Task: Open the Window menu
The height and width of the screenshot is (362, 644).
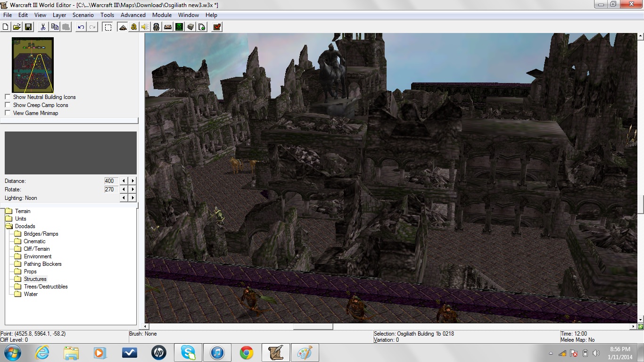Action: 189,15
